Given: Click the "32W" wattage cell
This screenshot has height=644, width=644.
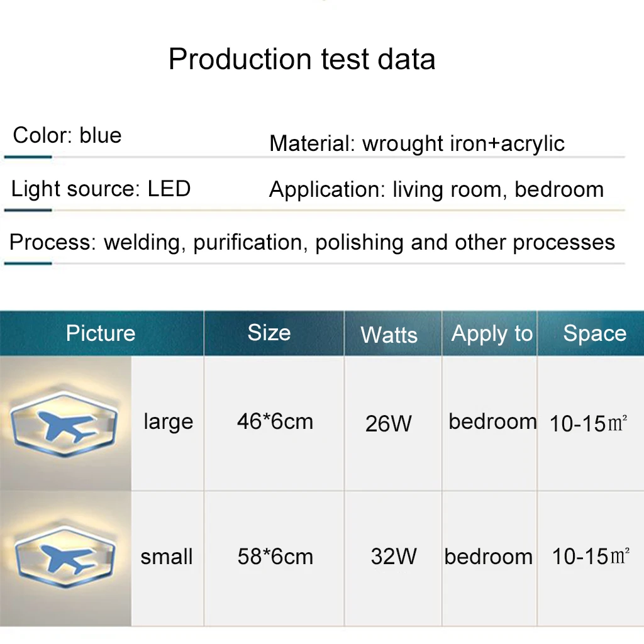Looking at the screenshot, I should tap(394, 557).
